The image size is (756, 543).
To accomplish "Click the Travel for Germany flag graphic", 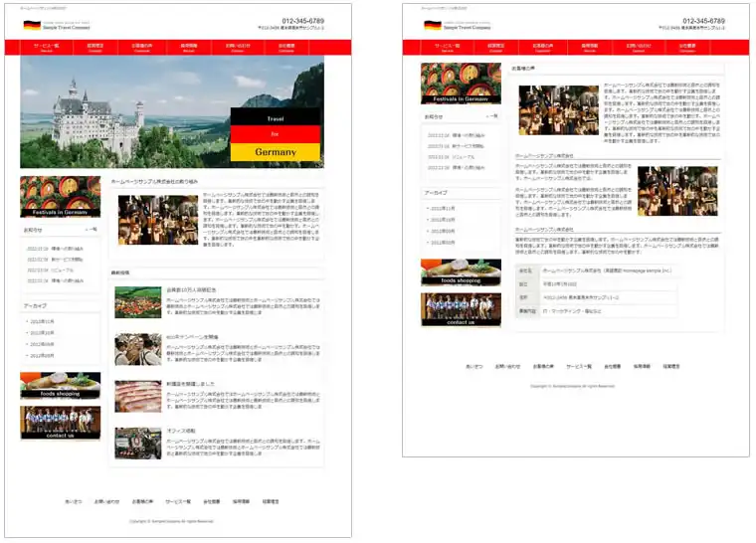I will point(276,134).
